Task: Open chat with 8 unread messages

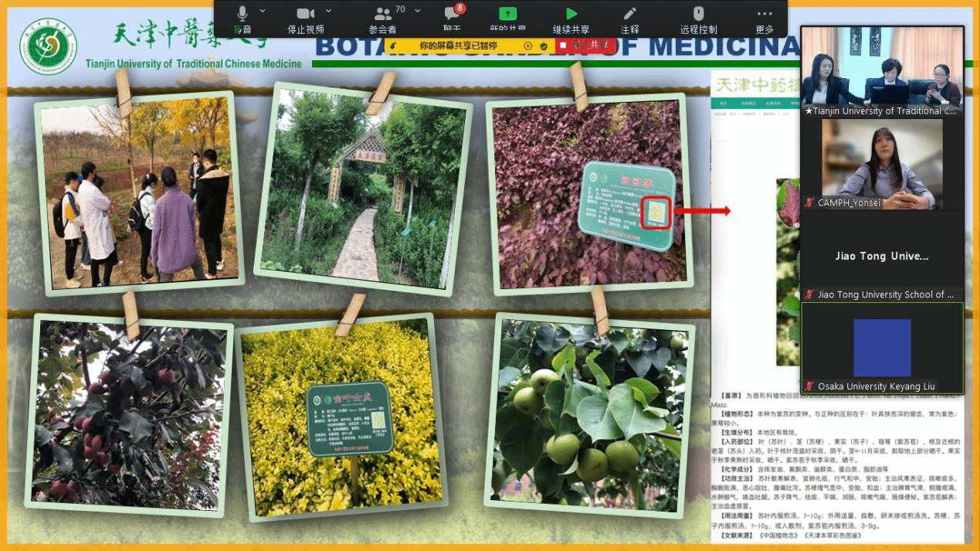Action: pyautogui.click(x=452, y=14)
